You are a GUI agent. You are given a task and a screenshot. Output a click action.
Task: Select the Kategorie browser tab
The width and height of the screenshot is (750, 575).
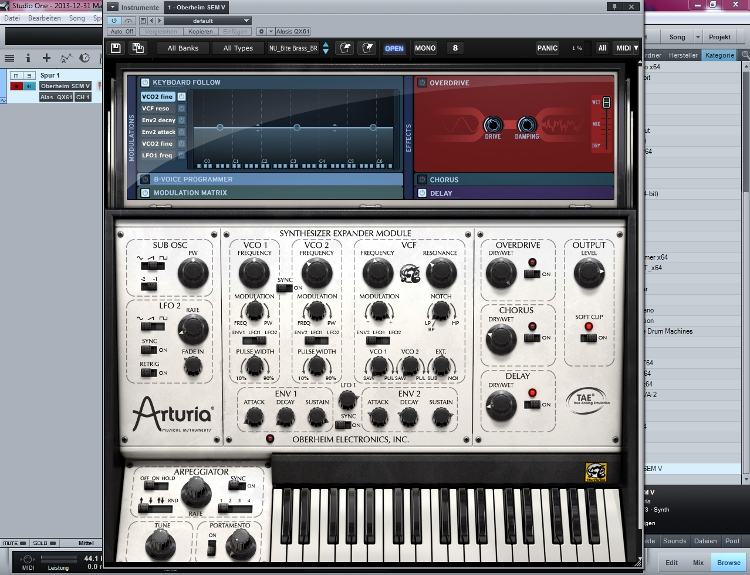[x=719, y=55]
